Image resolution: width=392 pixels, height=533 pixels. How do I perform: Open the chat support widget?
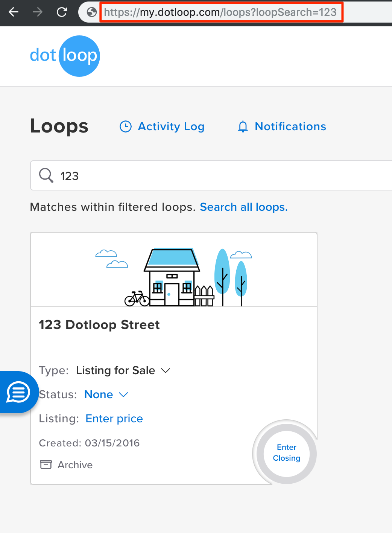pyautogui.click(x=18, y=392)
